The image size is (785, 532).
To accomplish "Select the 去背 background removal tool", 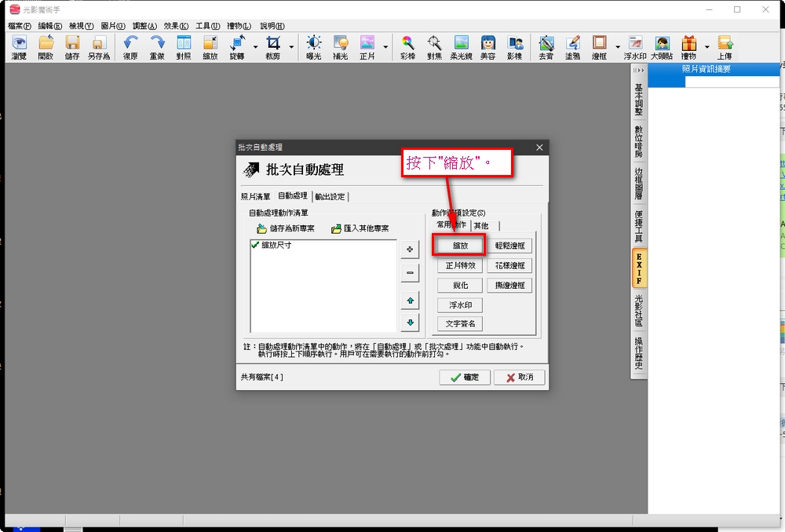I will coord(546,47).
